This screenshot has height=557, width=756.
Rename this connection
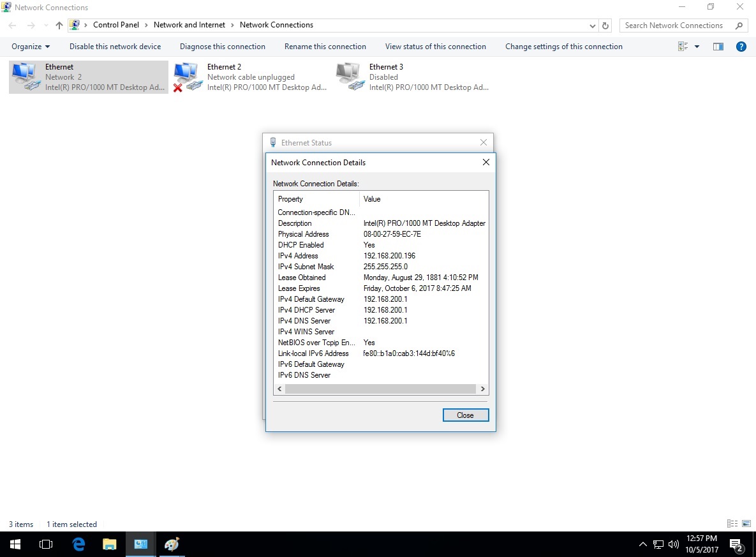point(325,47)
